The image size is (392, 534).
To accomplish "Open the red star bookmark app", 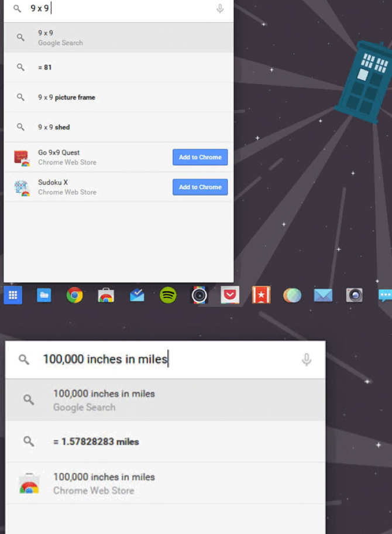I will 261,295.
